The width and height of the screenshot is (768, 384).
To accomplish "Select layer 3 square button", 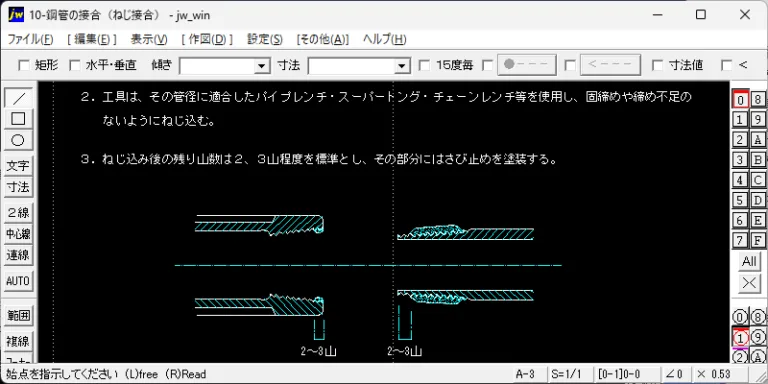I will coord(741,160).
